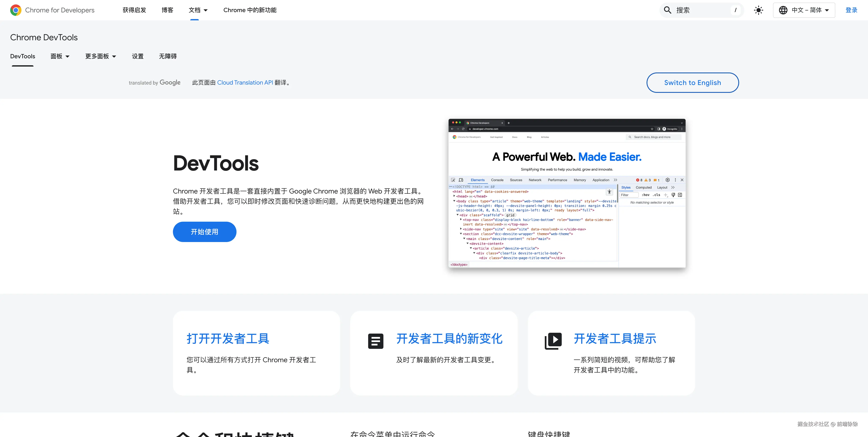Open the 博客 menu item
This screenshot has width=868, height=437.
pyautogui.click(x=167, y=10)
